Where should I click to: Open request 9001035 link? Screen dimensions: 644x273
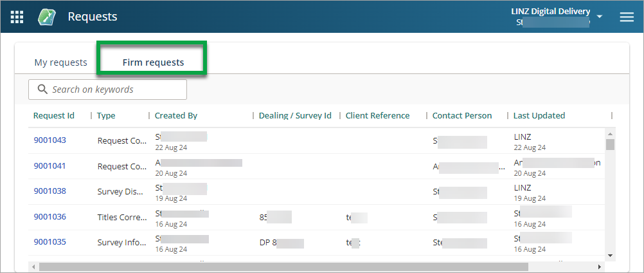pyautogui.click(x=49, y=242)
